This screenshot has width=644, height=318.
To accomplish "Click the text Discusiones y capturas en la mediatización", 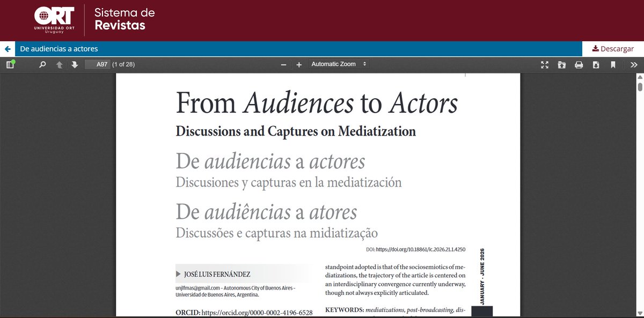I will pyautogui.click(x=289, y=182).
